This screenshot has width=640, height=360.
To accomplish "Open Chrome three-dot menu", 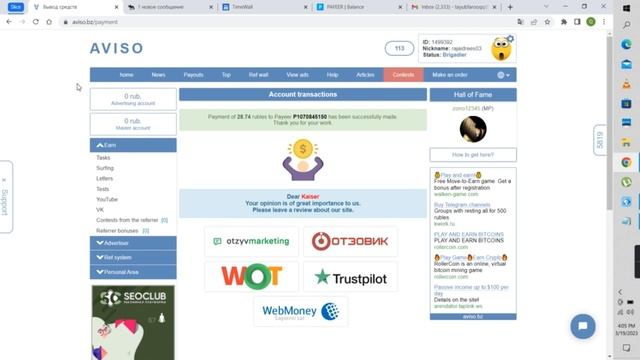I will coord(604,22).
